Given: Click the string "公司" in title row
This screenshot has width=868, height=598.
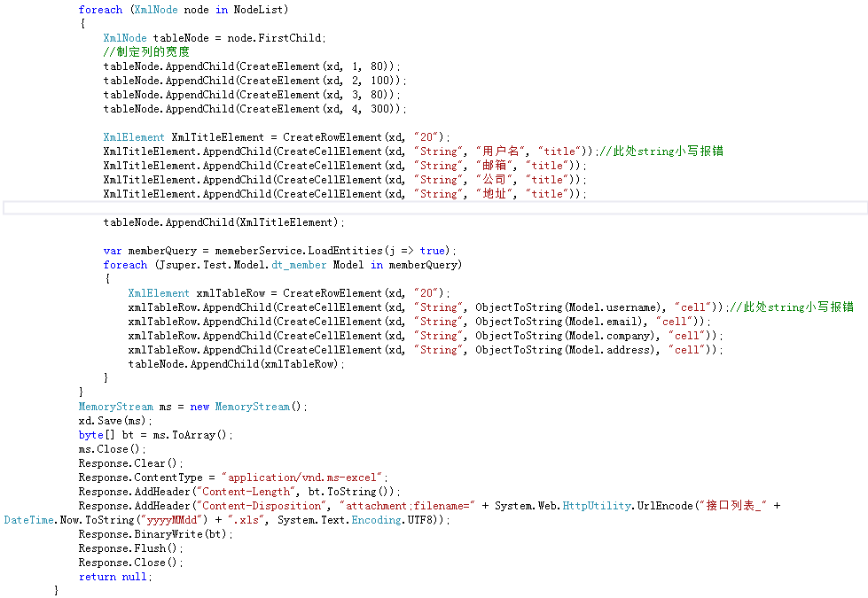Looking at the screenshot, I should 495,180.
